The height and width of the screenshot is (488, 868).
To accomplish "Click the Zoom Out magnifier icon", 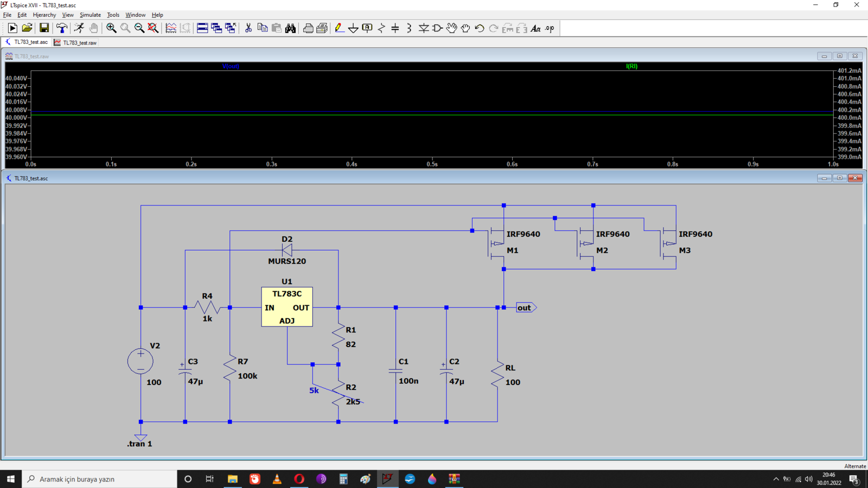I will [139, 28].
